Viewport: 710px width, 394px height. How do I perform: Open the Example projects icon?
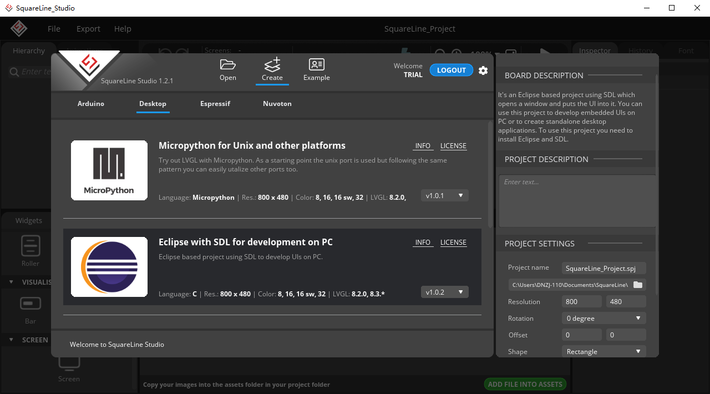[x=317, y=65]
